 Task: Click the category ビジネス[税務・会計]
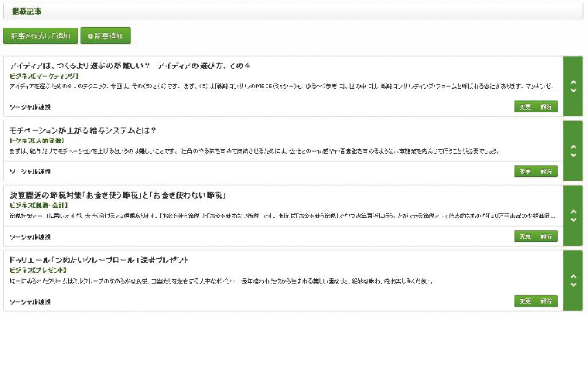pos(39,206)
